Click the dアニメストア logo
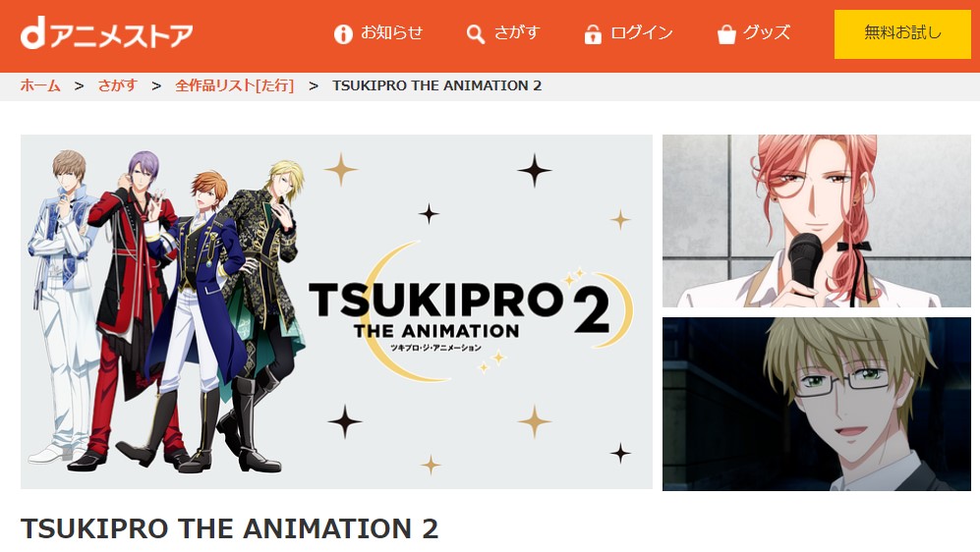Viewport: 980px width, 552px height. [106, 34]
